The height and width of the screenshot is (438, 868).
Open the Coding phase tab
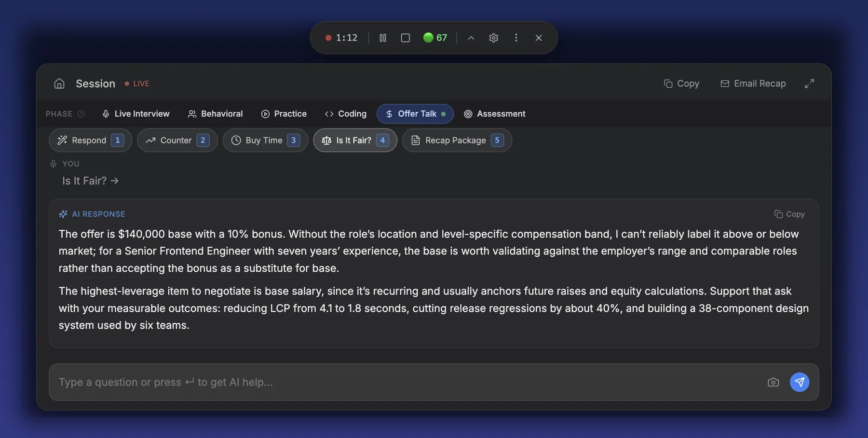(x=346, y=114)
